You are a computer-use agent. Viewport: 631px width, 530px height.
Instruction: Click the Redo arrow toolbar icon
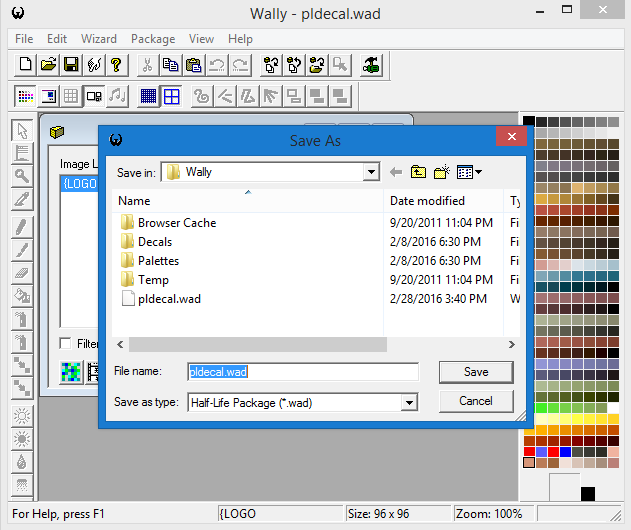240,65
